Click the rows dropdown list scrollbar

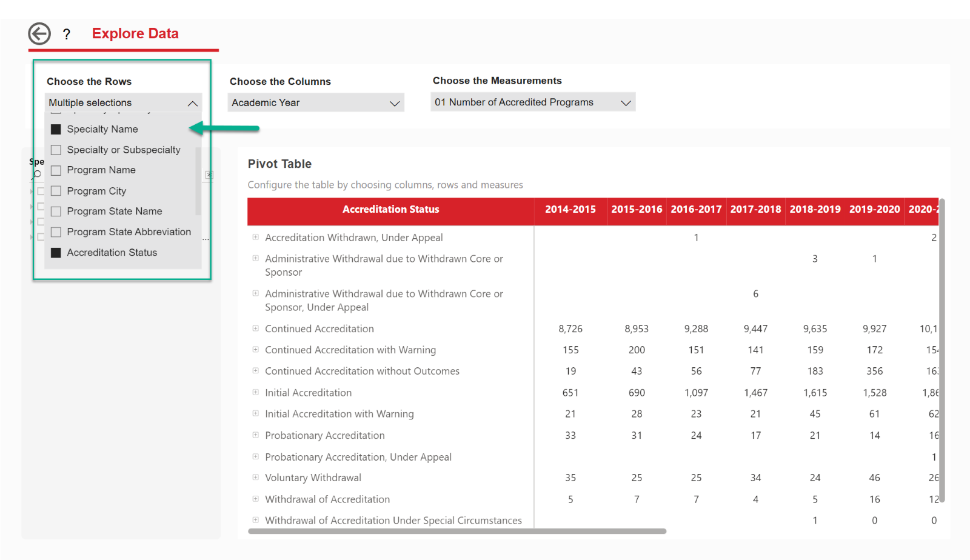(198, 181)
